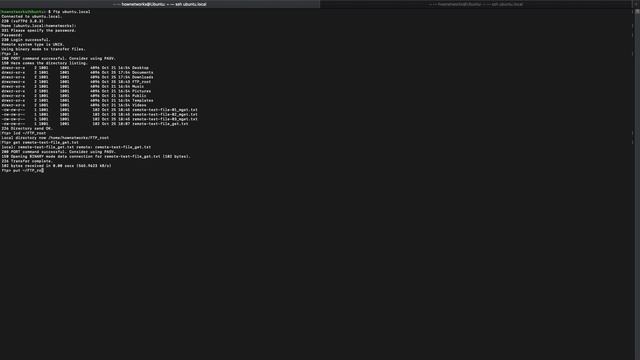The image size is (640, 360).
Task: Click the 'get remote-test-file_get.txt' command line
Action: pyautogui.click(x=40, y=142)
